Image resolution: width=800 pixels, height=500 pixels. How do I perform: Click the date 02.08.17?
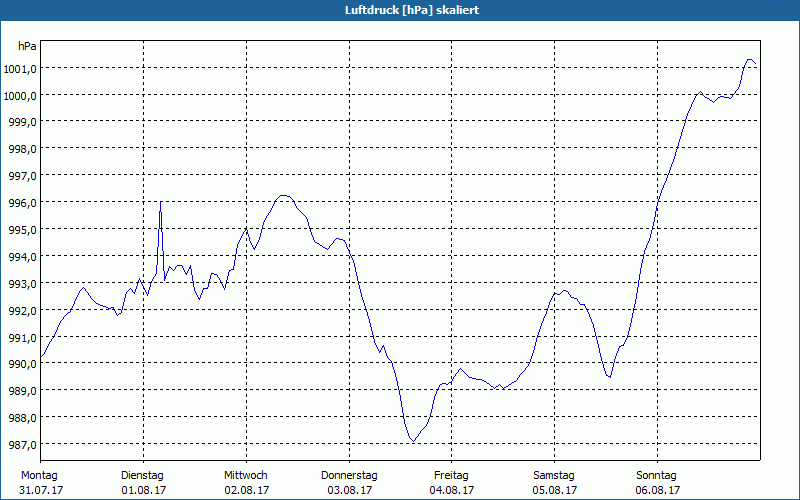point(247,490)
